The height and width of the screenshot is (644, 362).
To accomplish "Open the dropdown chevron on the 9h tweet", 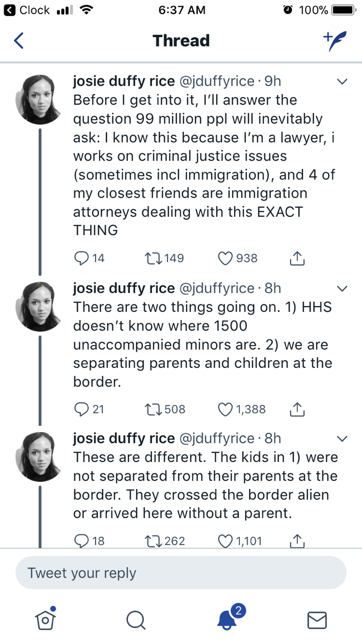I will click(342, 82).
